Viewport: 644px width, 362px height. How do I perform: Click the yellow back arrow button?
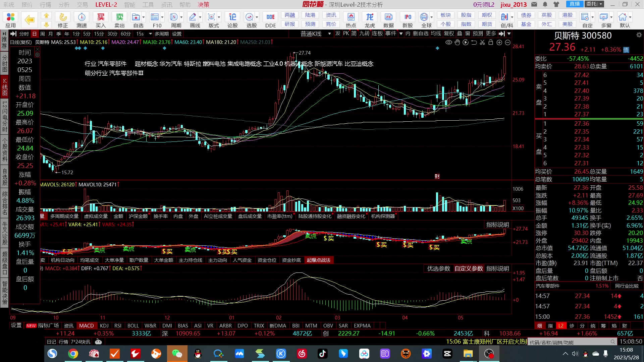pos(29,20)
